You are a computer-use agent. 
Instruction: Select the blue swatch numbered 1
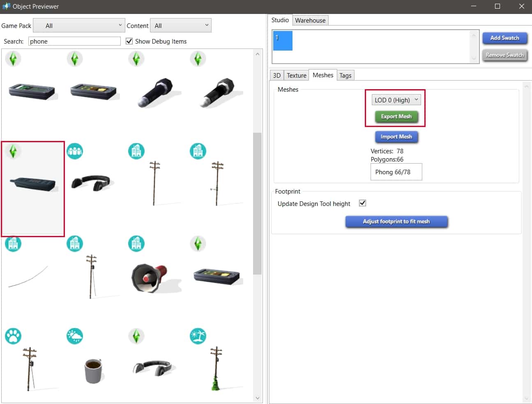click(283, 41)
